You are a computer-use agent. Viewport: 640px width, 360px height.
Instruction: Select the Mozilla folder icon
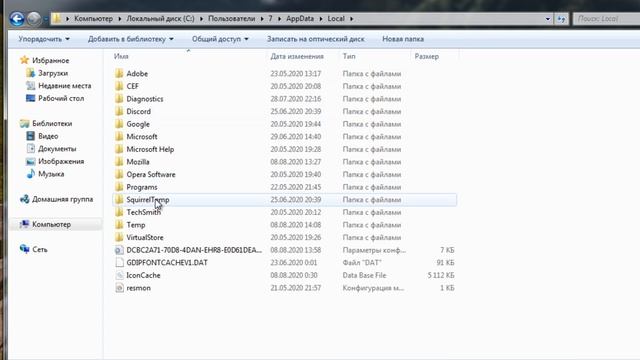coord(119,162)
